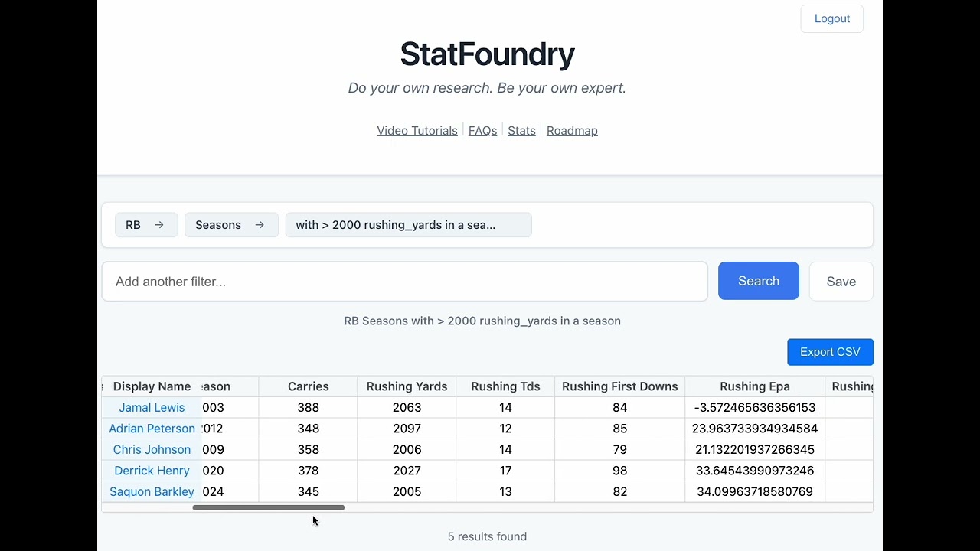Select first downs value 84
Screen dimensions: 980x551
(619, 408)
